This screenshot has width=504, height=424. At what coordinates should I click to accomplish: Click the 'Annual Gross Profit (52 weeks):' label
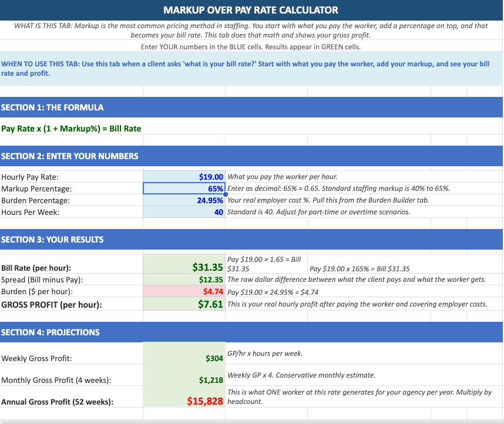[x=57, y=402]
